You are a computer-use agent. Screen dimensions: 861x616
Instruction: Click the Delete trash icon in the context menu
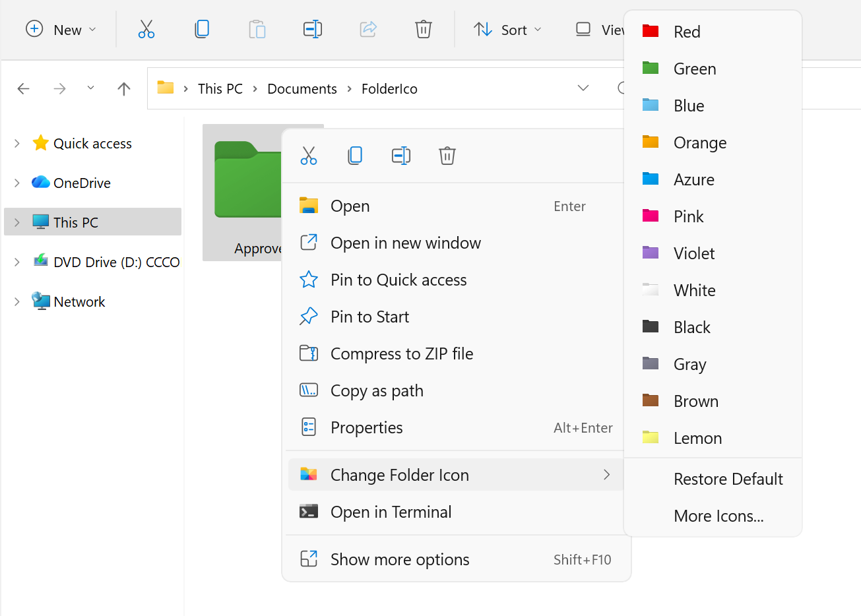pos(447,156)
